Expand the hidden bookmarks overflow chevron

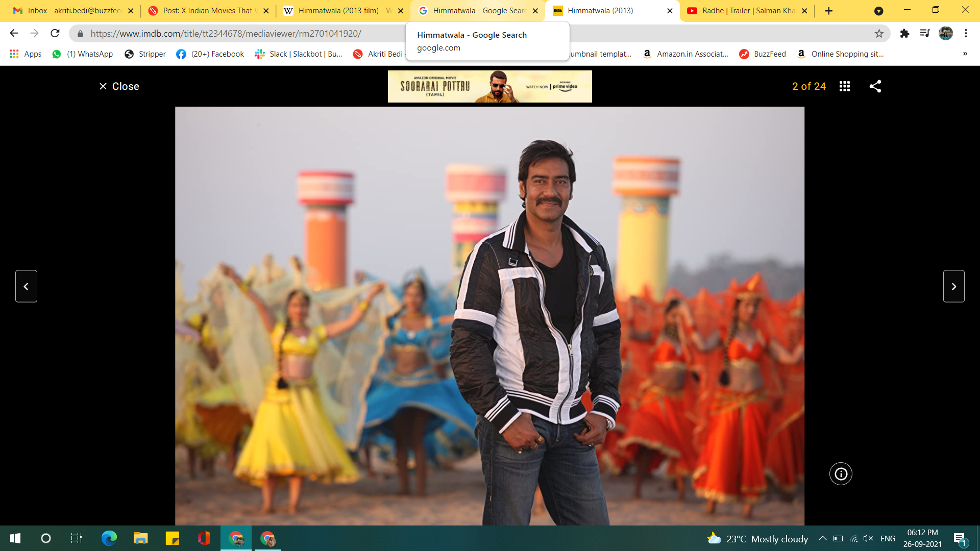965,54
